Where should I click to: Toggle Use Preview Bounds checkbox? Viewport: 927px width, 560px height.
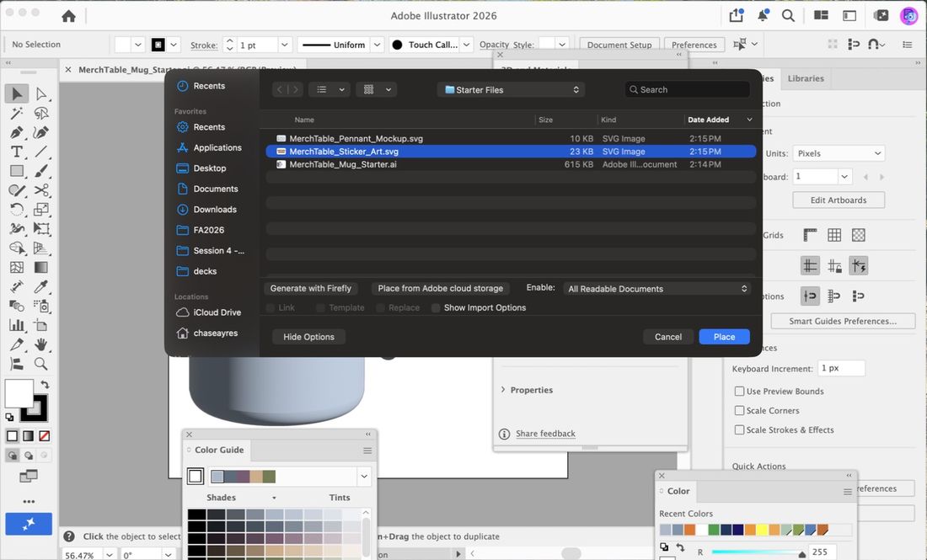point(739,391)
